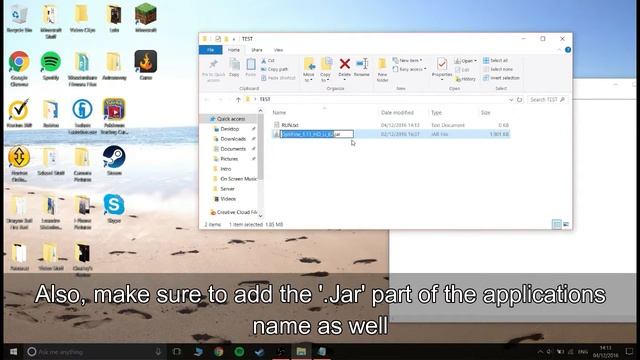The width and height of the screenshot is (640, 360).
Task: Select the RUN.txt file
Action: coord(289,125)
